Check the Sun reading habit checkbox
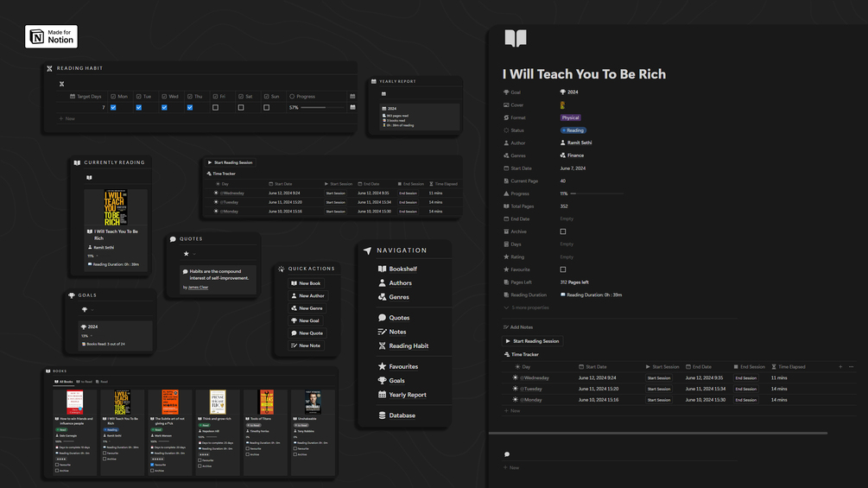This screenshot has height=488, width=868. pos(266,108)
